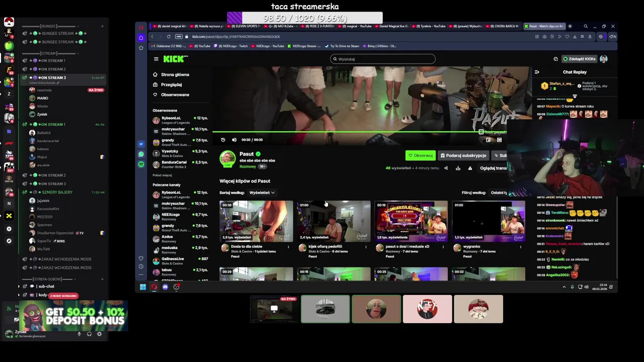Click the Wyszukaj search field on Kick
This screenshot has height=362, width=644.
click(382, 59)
